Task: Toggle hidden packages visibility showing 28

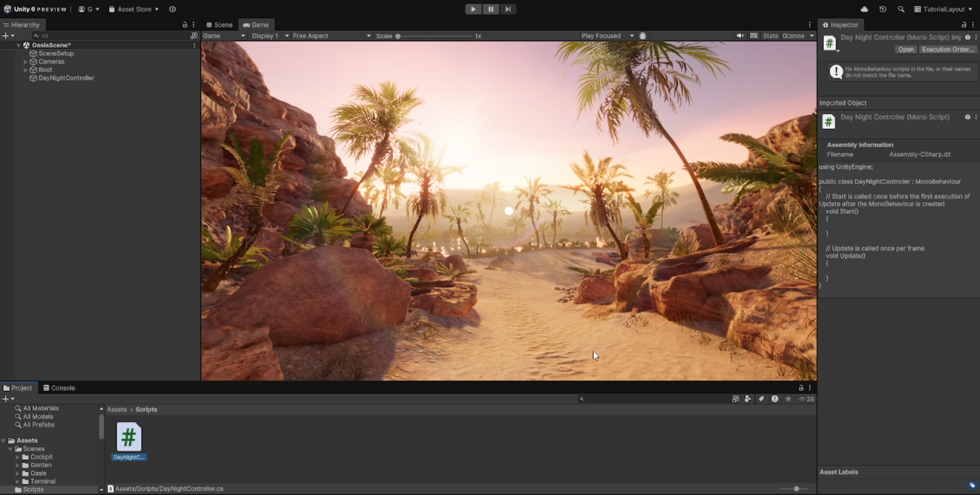Action: 806,399
